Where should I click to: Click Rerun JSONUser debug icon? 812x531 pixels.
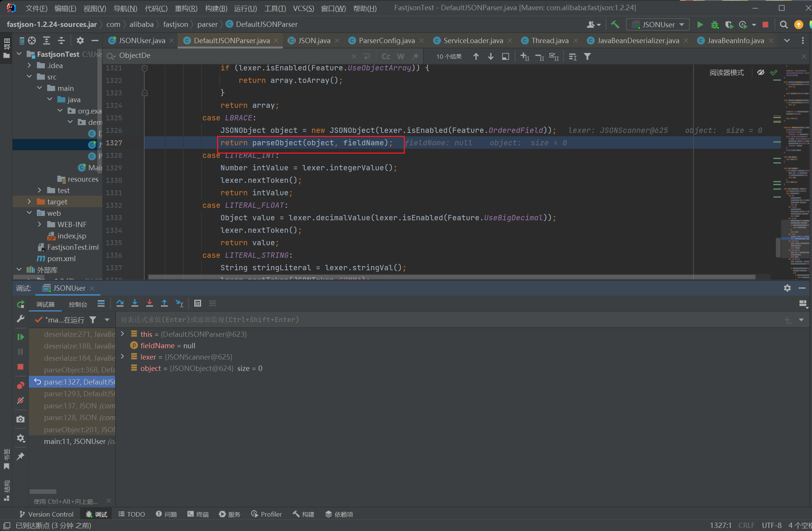pyautogui.click(x=20, y=304)
